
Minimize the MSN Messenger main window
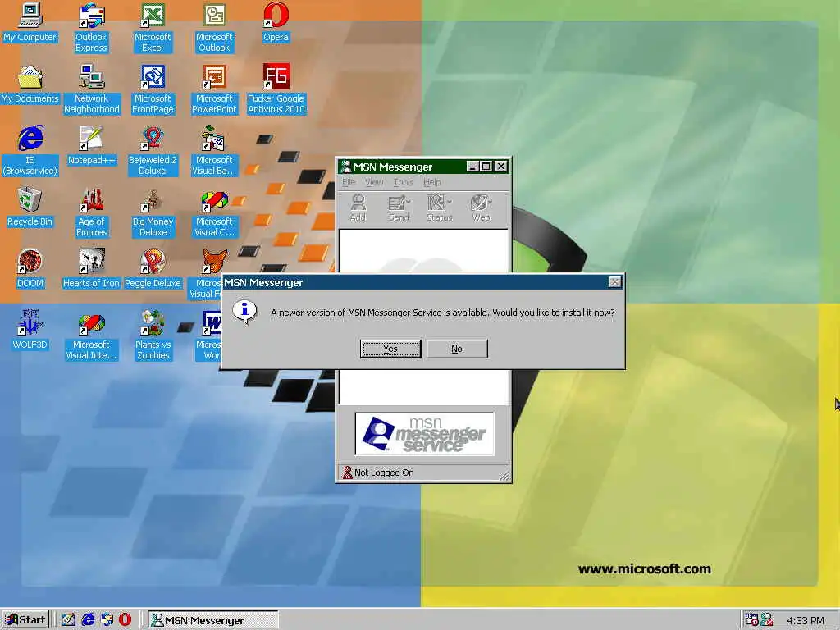472,167
